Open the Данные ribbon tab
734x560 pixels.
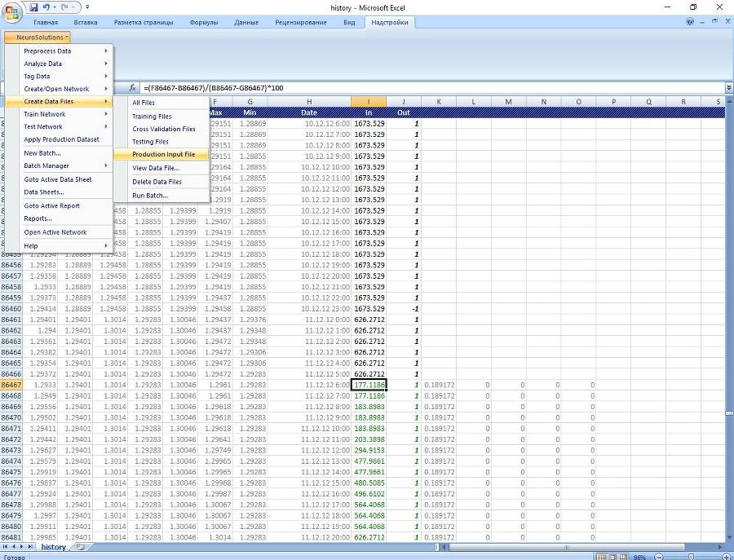[246, 22]
